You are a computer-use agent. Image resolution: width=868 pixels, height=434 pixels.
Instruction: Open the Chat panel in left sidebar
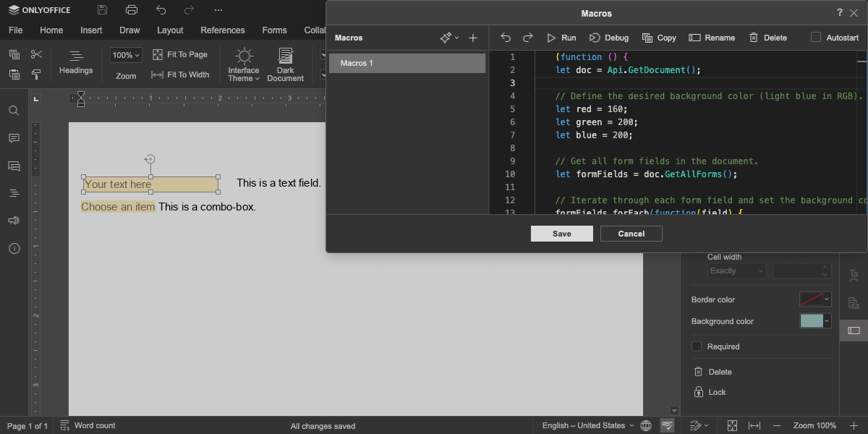coord(14,166)
